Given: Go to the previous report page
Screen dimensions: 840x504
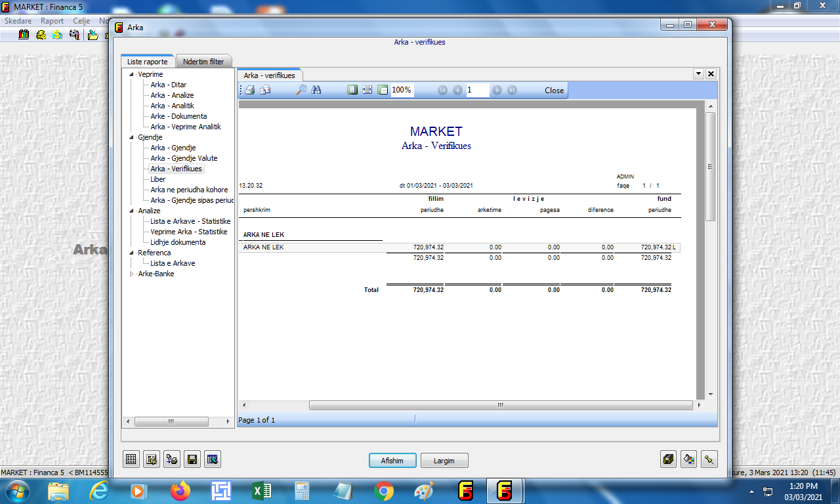Looking at the screenshot, I should [458, 90].
